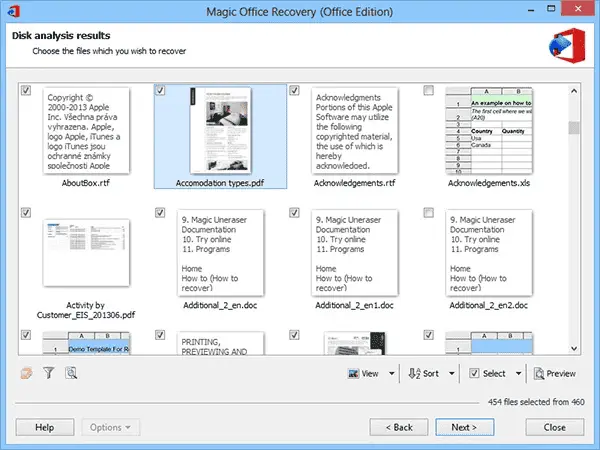Select the Accomodation types.pdf thumbnail
Image resolution: width=600 pixels, height=450 pixels.
pos(220,130)
